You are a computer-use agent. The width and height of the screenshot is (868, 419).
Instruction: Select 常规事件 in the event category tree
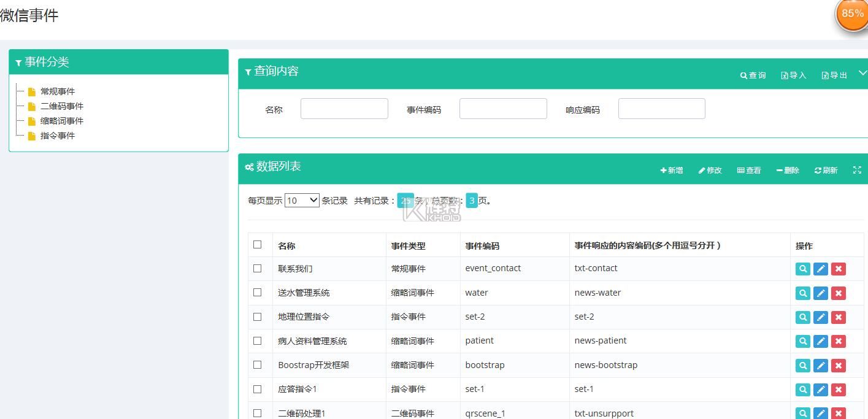pos(57,91)
